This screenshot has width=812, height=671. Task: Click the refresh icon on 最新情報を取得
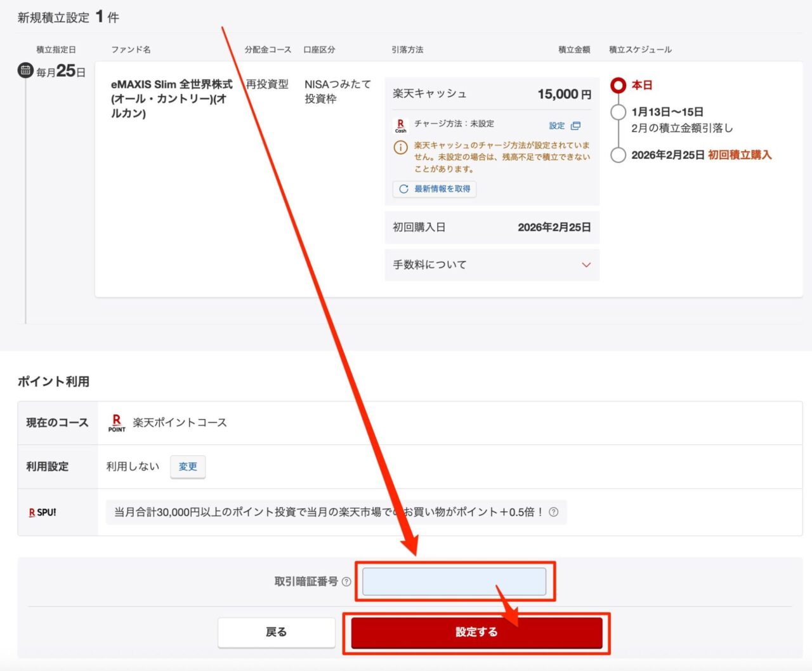click(405, 189)
